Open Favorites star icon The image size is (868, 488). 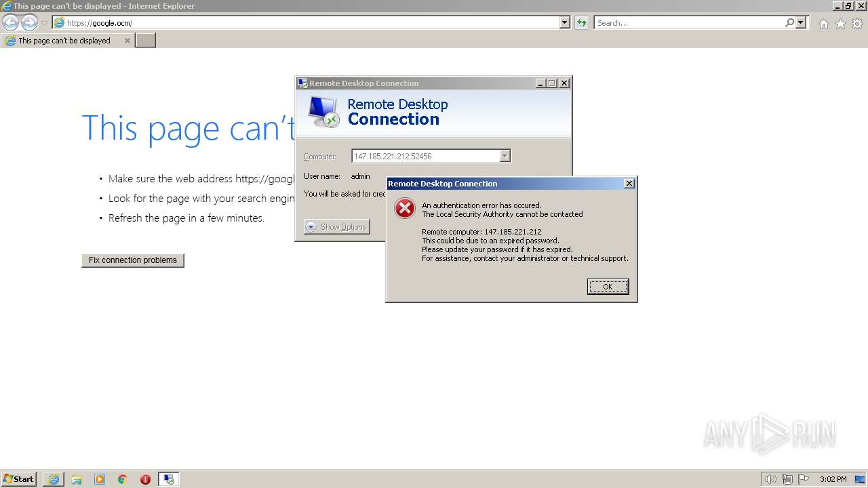click(x=840, y=24)
